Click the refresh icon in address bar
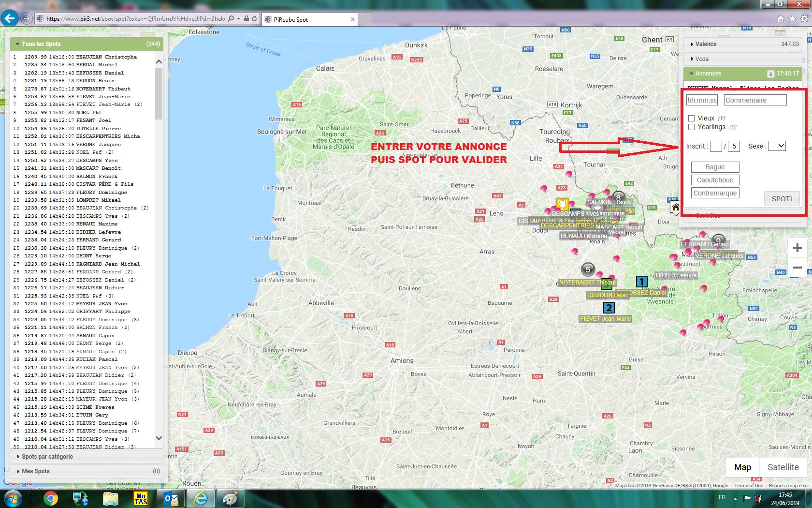This screenshot has width=812, height=508. [x=255, y=19]
